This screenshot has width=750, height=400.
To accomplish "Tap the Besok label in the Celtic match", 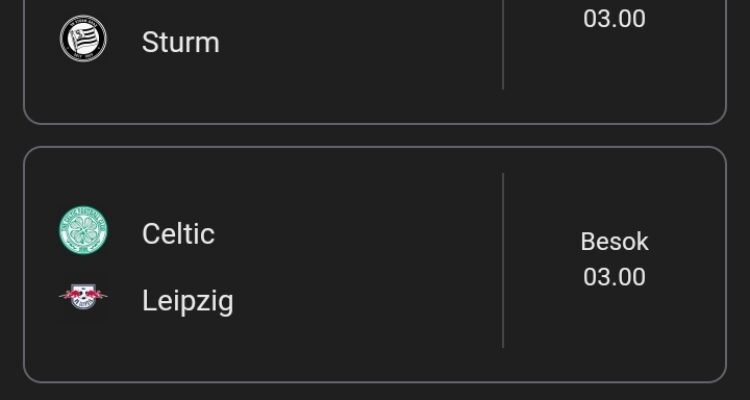I will pos(614,242).
